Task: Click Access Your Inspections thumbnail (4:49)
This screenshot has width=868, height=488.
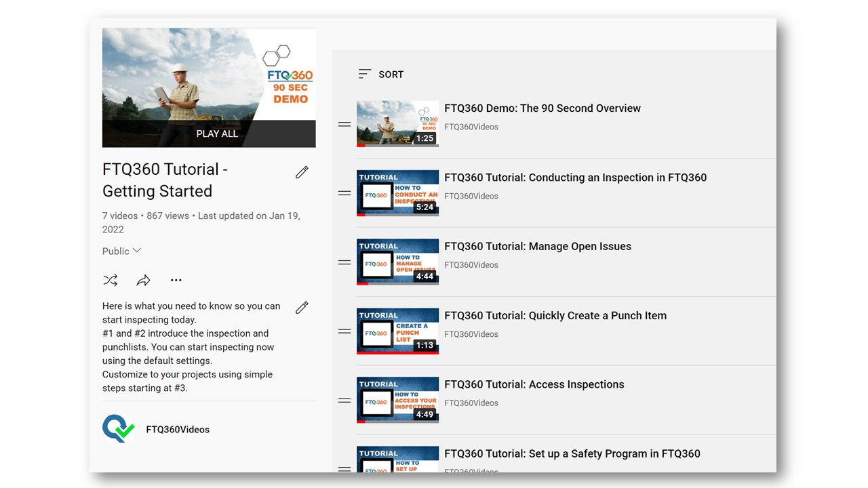Action: tap(397, 400)
